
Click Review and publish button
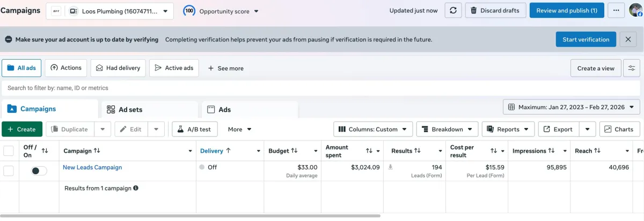566,11
